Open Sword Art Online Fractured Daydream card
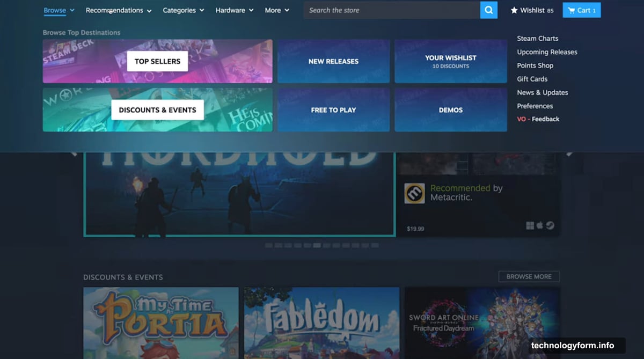Viewport: 644px width, 359px height. (482, 323)
